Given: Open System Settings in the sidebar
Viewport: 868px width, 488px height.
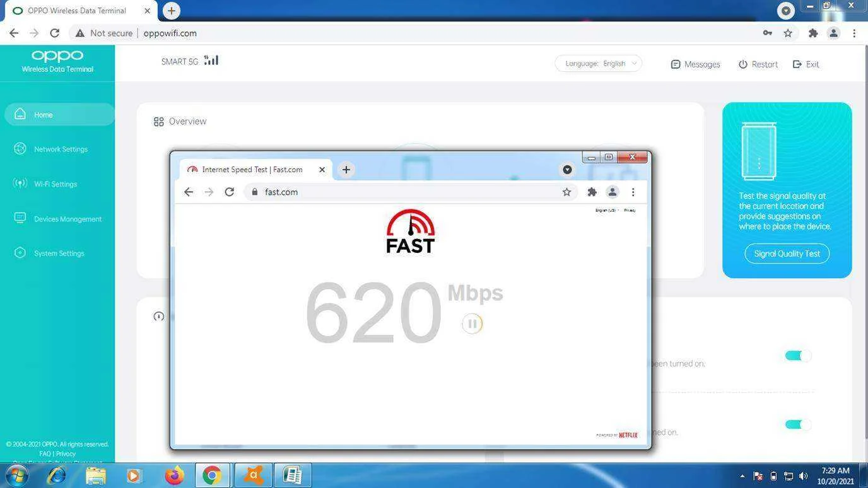Looking at the screenshot, I should pyautogui.click(x=49, y=253).
